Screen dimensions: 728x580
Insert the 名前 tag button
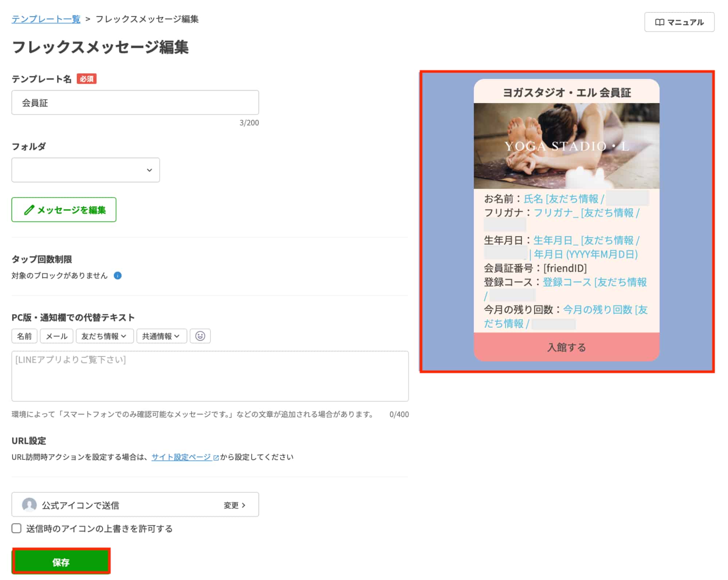(24, 336)
